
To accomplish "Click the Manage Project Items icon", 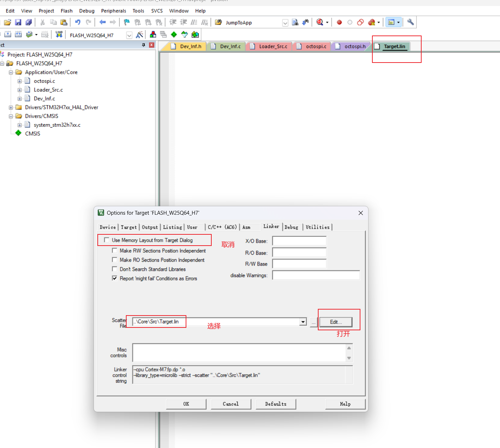I will pyautogui.click(x=153, y=34).
